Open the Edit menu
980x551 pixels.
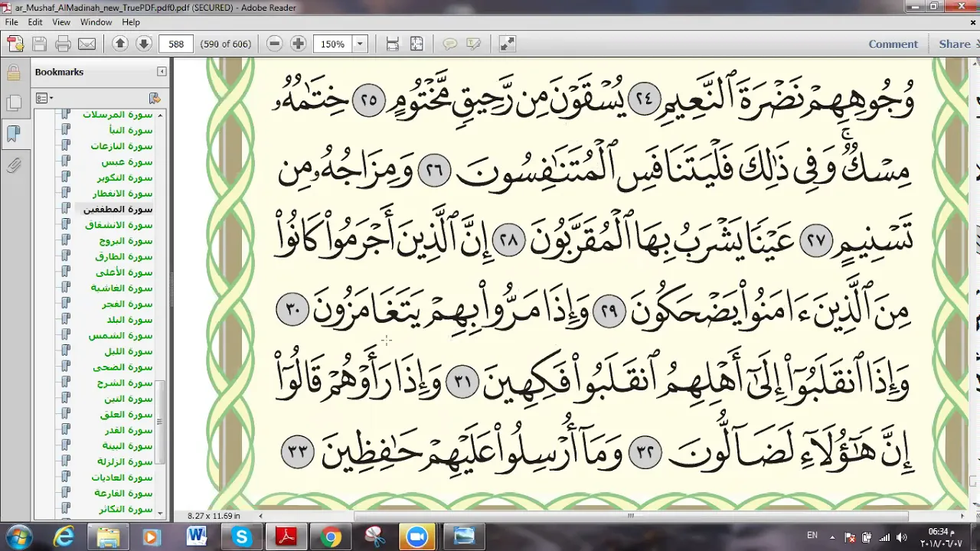pyautogui.click(x=35, y=22)
